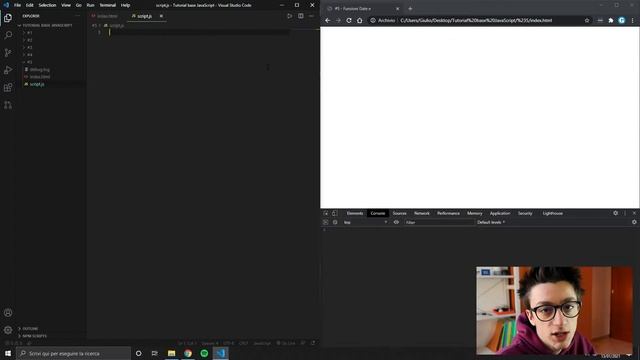Open Spotify from the taskbar

click(x=204, y=353)
